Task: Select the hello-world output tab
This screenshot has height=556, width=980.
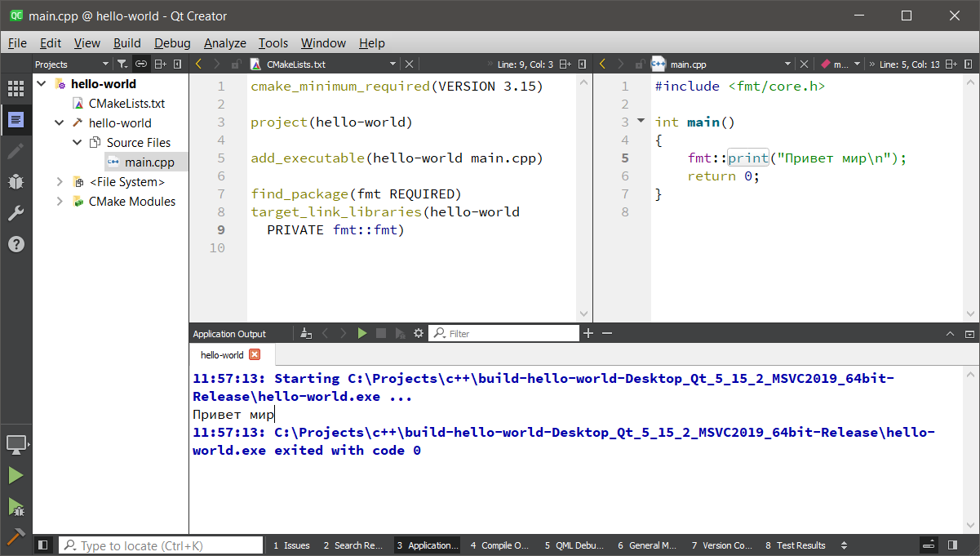Action: 221,354
